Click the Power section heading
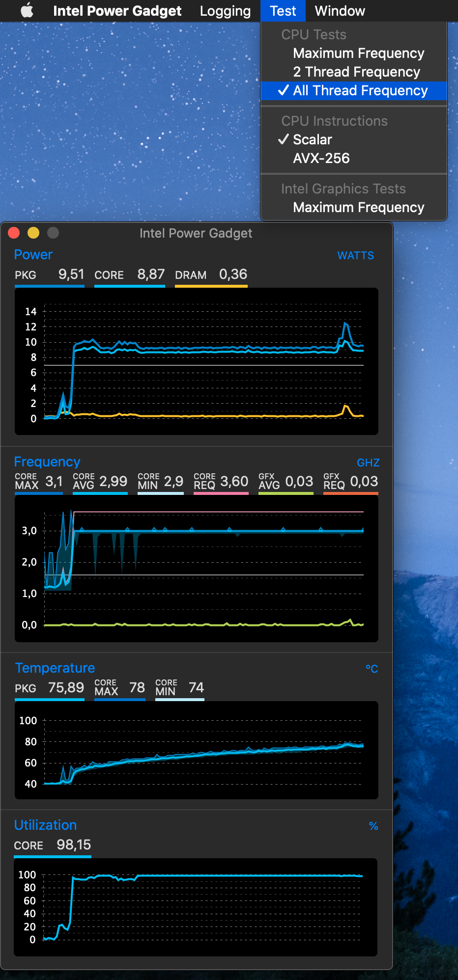The width and height of the screenshot is (458, 980). click(33, 254)
